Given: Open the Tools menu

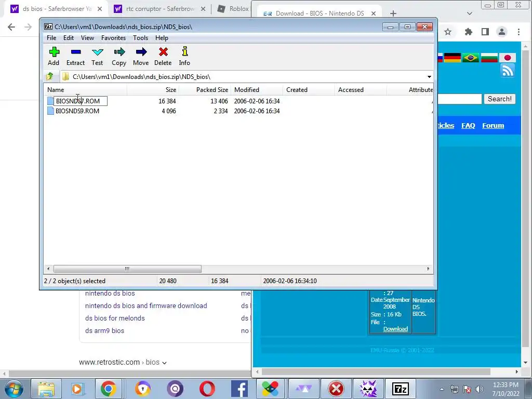Looking at the screenshot, I should tap(140, 37).
